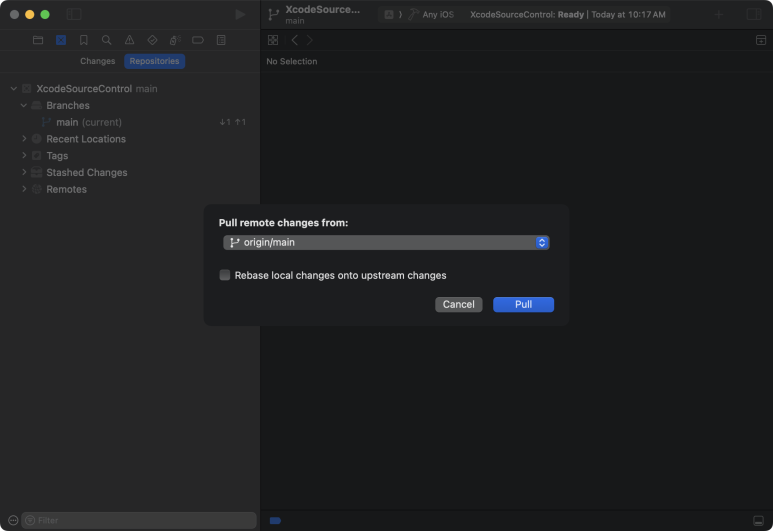Expand Recent Locations

[x=24, y=139]
